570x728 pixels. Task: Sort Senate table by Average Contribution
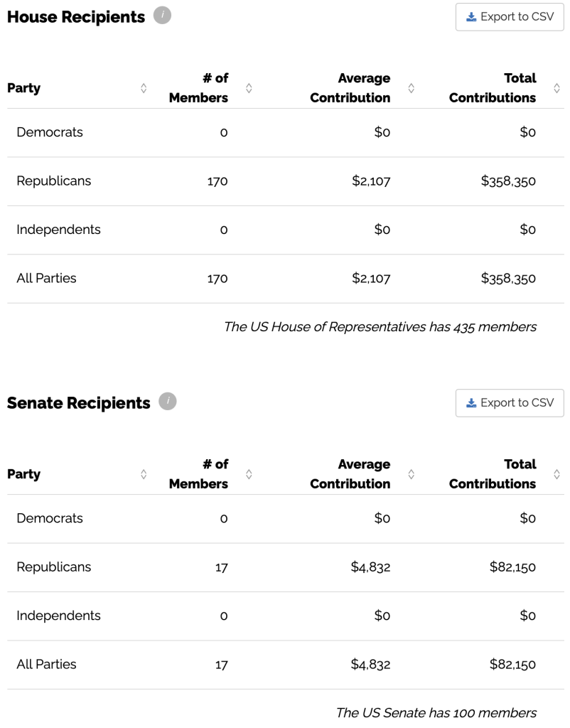coord(411,474)
